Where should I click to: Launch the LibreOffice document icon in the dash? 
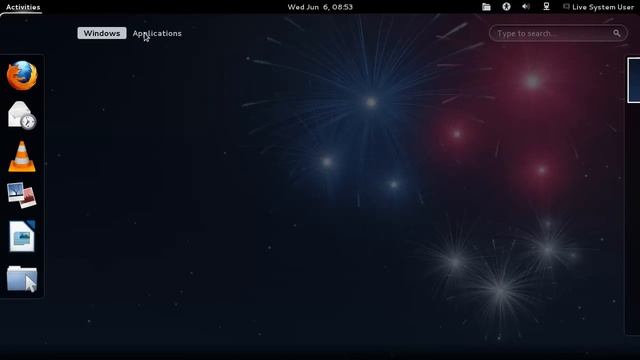(22, 236)
